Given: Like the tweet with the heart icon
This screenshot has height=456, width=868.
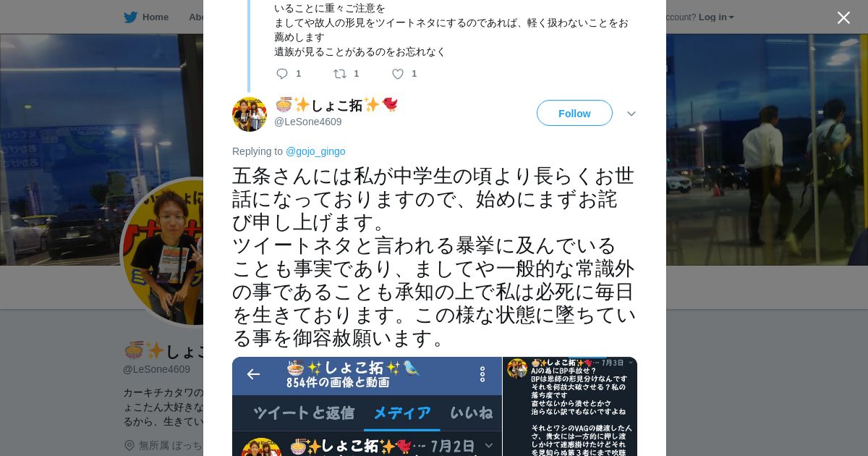Looking at the screenshot, I should pos(398,74).
